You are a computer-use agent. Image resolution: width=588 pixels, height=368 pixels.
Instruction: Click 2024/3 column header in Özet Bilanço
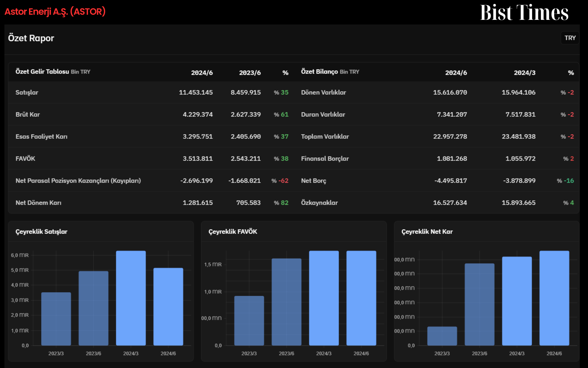point(524,73)
